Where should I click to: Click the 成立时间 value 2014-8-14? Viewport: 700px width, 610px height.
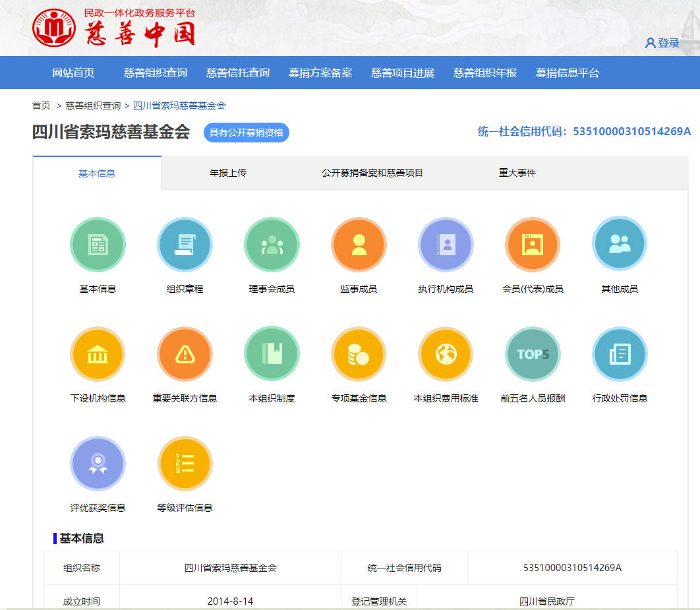point(230,601)
